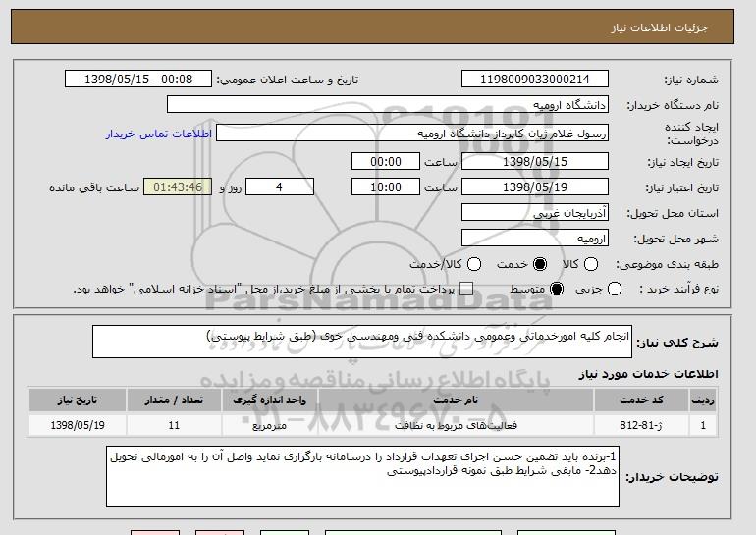Click the اطلاعات خدمات مورد نیاز heading
The image size is (756, 535).
pos(648,374)
